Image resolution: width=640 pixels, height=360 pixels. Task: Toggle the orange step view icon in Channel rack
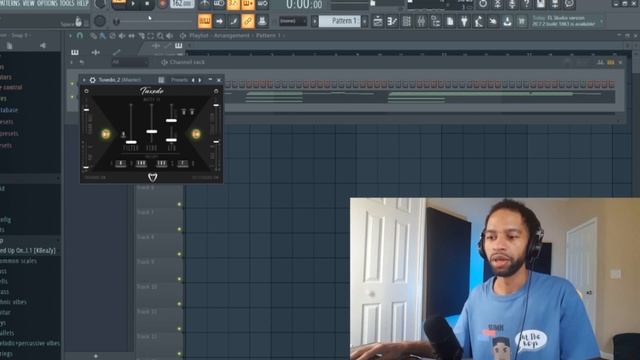[611, 62]
